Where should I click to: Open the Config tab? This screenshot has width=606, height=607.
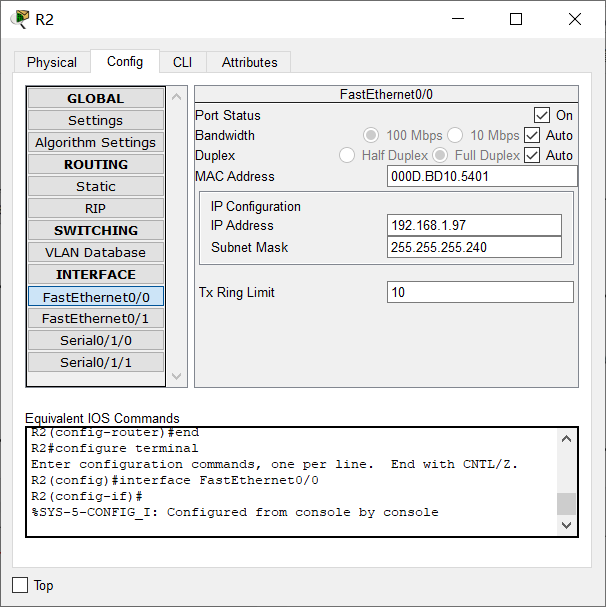point(125,61)
